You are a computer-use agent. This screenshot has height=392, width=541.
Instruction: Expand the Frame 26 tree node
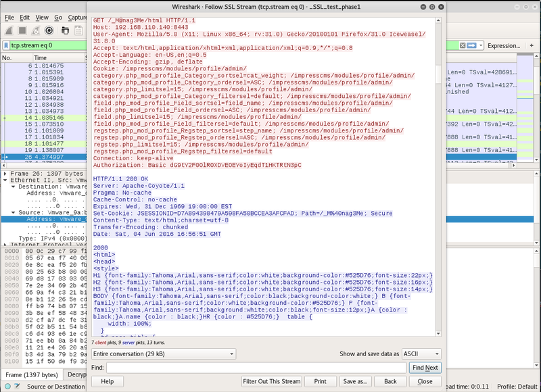[3, 174]
